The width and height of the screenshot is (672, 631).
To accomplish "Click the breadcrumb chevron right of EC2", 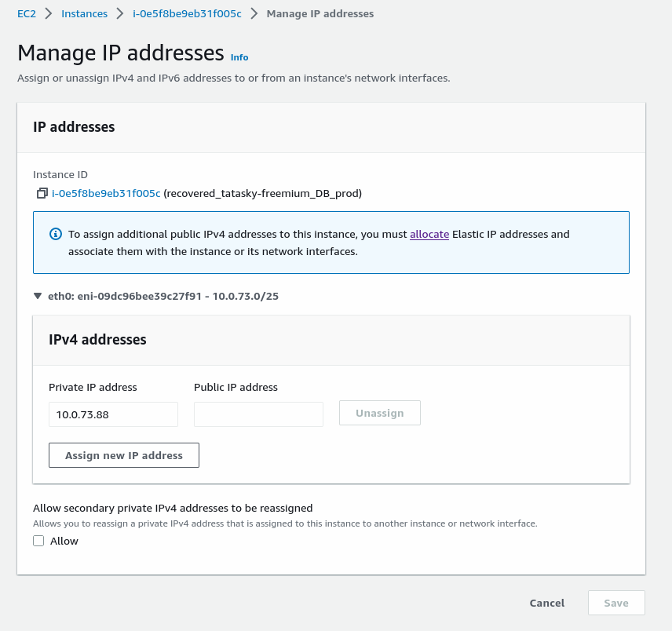I will [49, 13].
